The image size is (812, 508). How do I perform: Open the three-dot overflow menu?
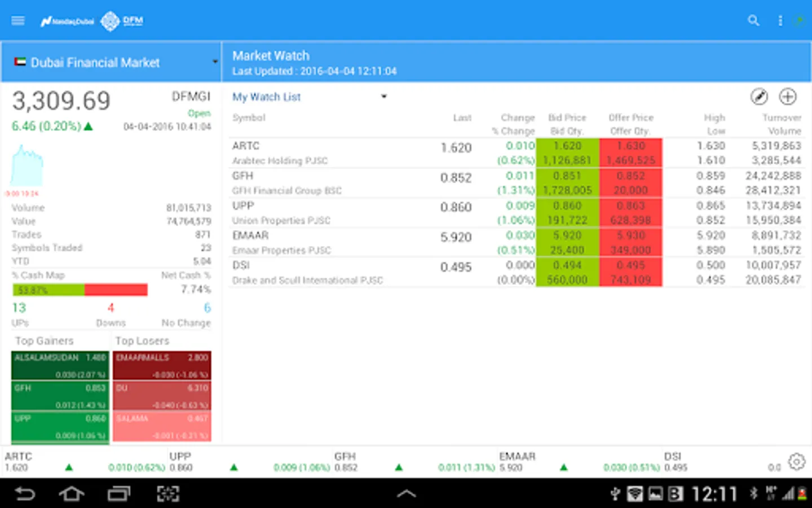pyautogui.click(x=780, y=21)
